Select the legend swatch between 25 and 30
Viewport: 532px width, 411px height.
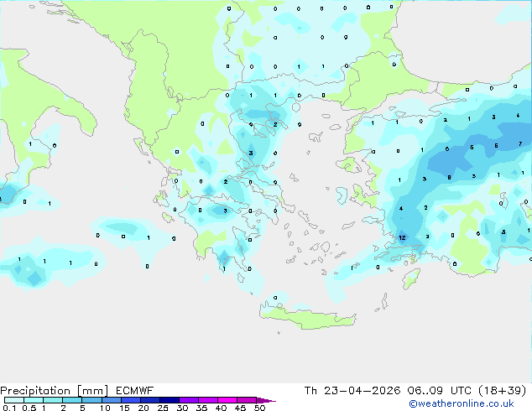click(x=170, y=400)
